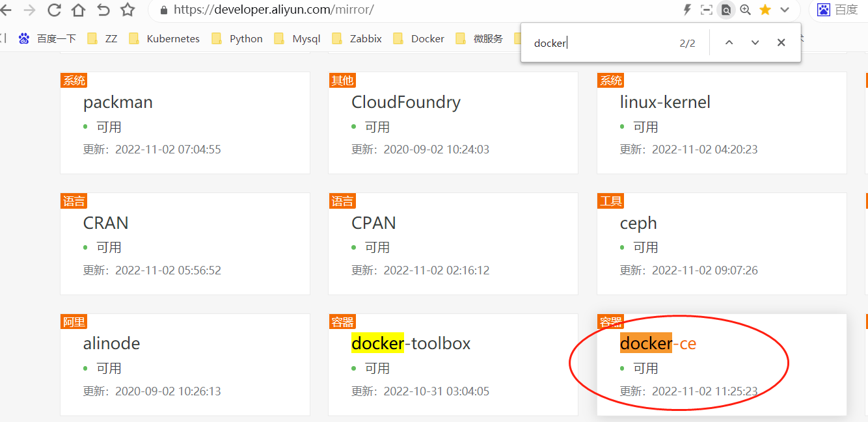Click the yellow favorites star icon

tap(765, 10)
